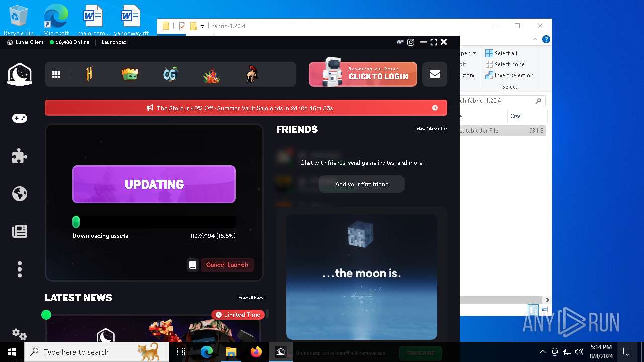Open the globe servers section in sidebar
The image size is (644, 362).
click(x=20, y=194)
